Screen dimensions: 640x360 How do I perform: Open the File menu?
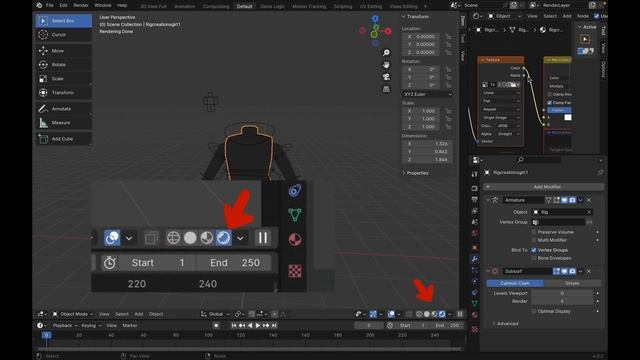(50, 5)
